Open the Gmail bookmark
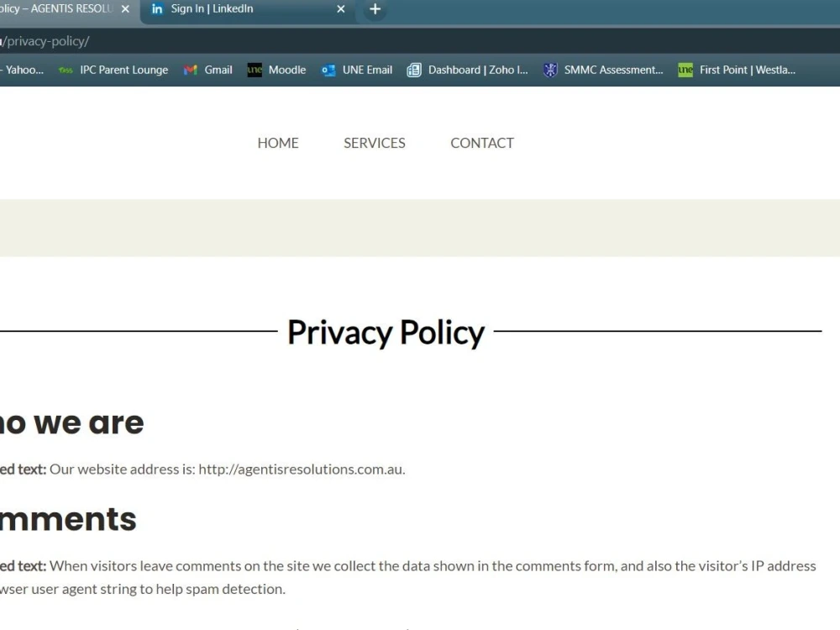This screenshot has height=630, width=840. click(207, 71)
